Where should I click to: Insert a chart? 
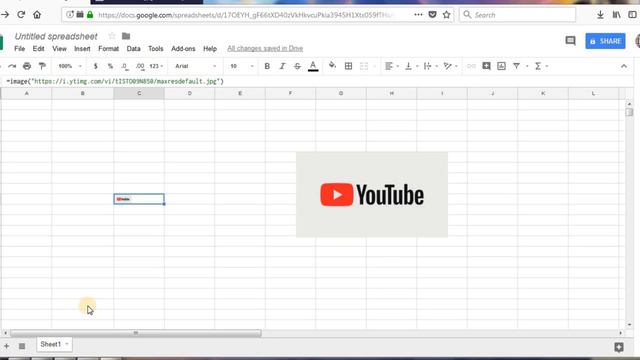pyautogui.click(x=501, y=66)
